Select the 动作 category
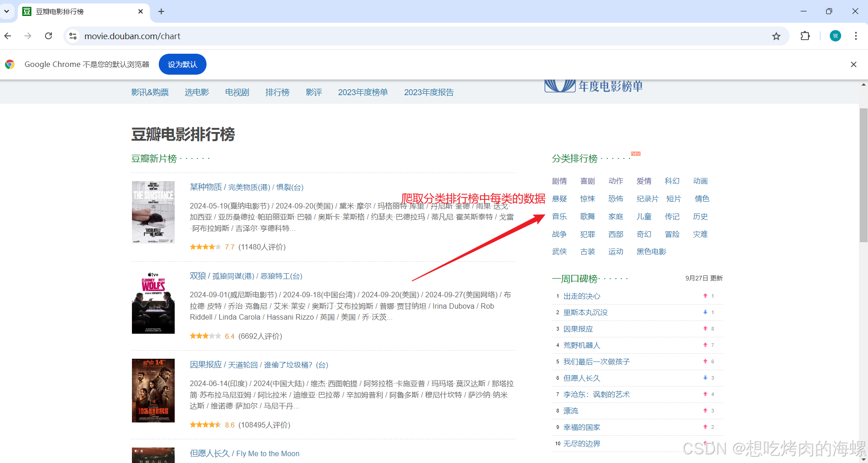The width and height of the screenshot is (868, 463). coord(616,181)
